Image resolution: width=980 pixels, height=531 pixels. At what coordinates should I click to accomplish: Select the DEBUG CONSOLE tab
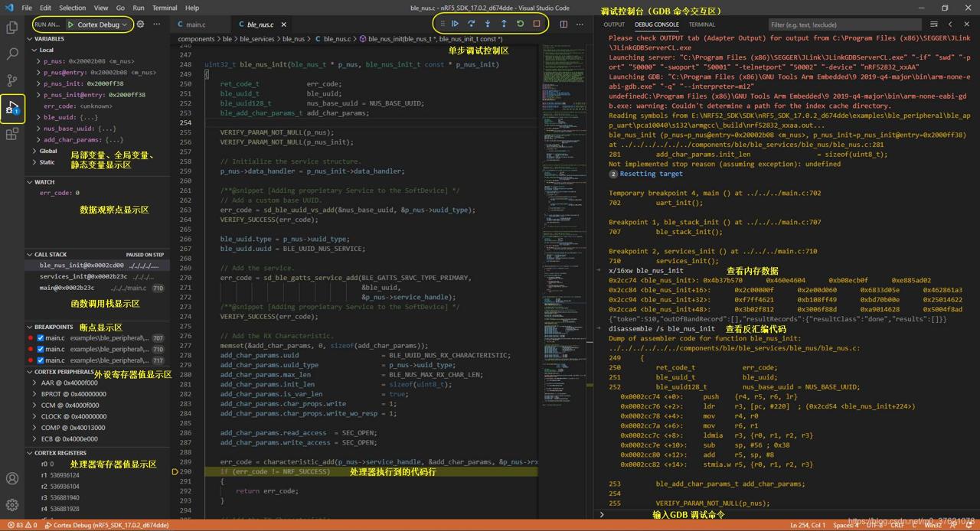[x=657, y=24]
